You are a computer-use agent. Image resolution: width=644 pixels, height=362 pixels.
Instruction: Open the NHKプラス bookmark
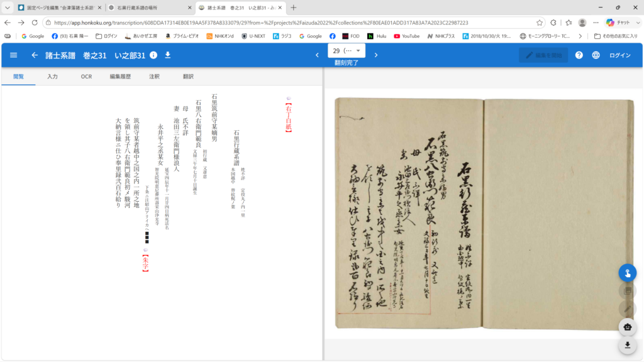441,36
